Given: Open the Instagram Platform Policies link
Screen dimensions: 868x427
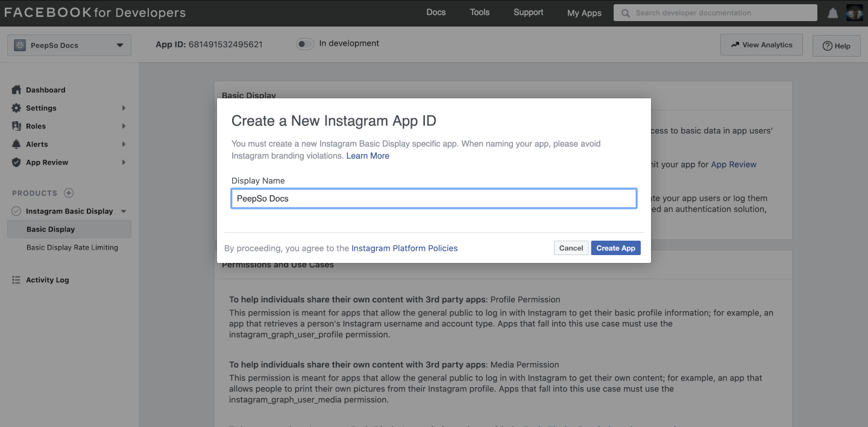Looking at the screenshot, I should point(404,248).
